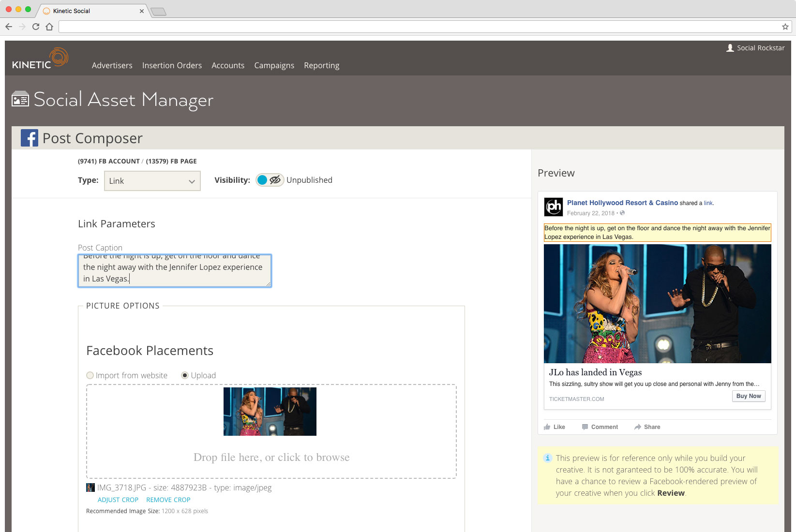This screenshot has width=796, height=532.
Task: Click Planet Hollywood Resort & Casino link
Action: [622, 203]
